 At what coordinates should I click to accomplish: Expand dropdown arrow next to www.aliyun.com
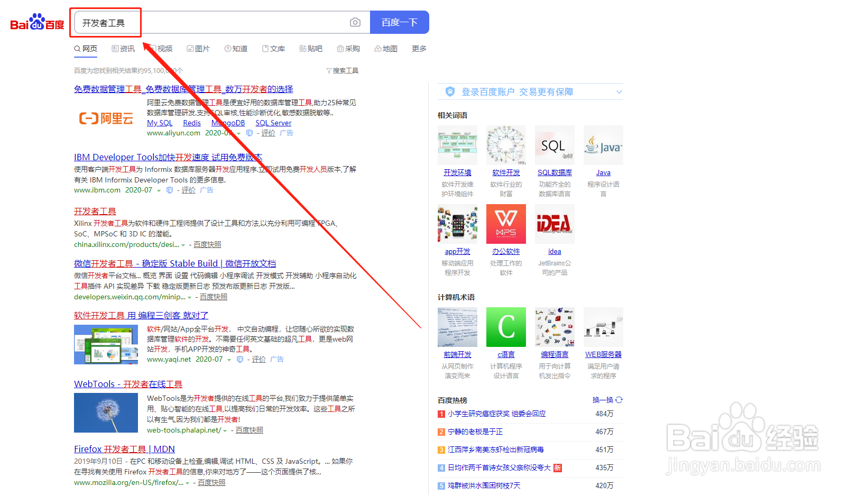click(x=239, y=133)
